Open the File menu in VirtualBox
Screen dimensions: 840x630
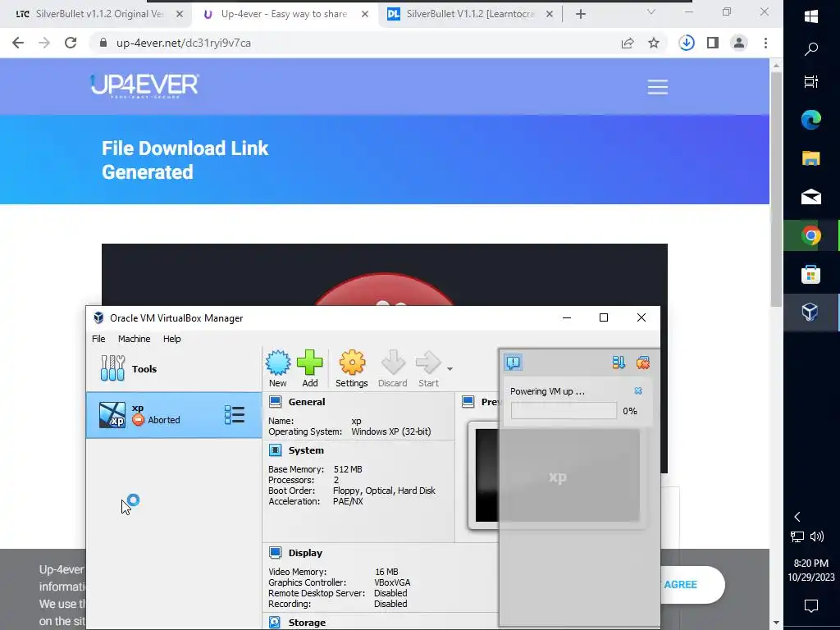(x=98, y=339)
